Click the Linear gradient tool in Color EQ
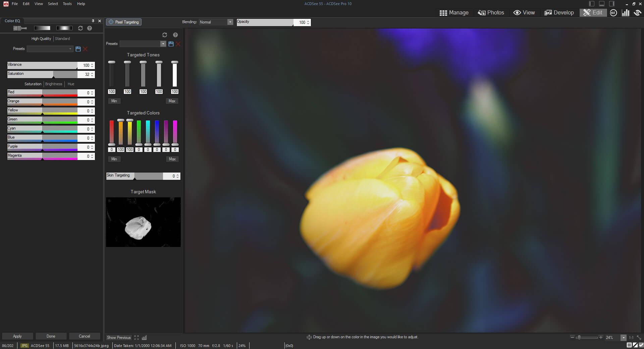644x349 pixels. [x=42, y=28]
